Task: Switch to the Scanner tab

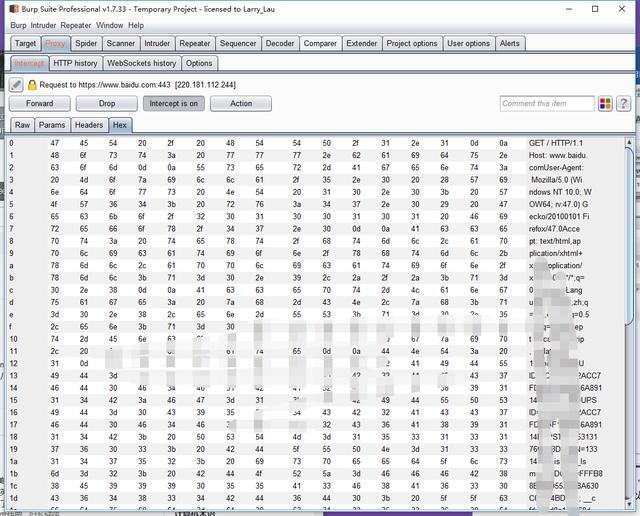Action: click(x=121, y=43)
